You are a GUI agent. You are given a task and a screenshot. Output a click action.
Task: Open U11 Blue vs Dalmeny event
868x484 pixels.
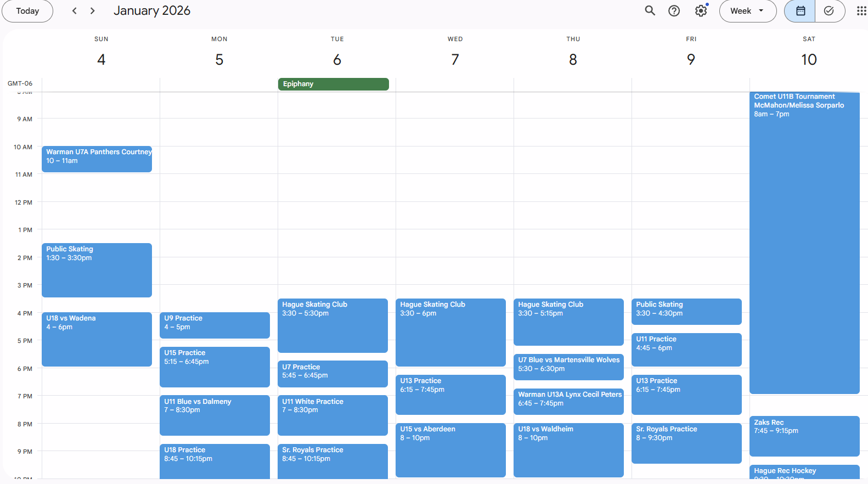215,415
